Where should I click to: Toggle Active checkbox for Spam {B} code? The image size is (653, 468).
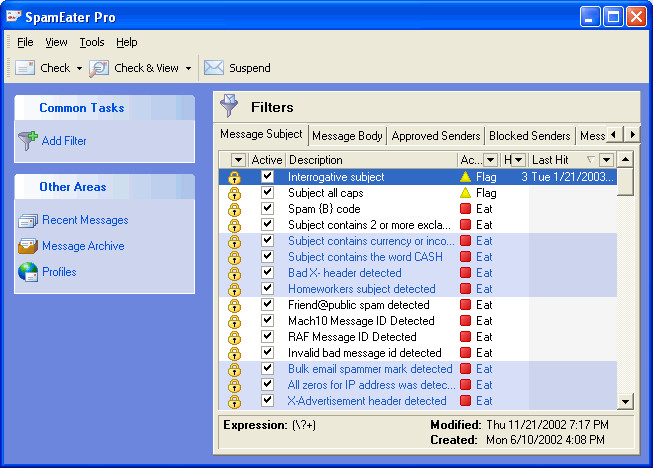pyautogui.click(x=267, y=208)
